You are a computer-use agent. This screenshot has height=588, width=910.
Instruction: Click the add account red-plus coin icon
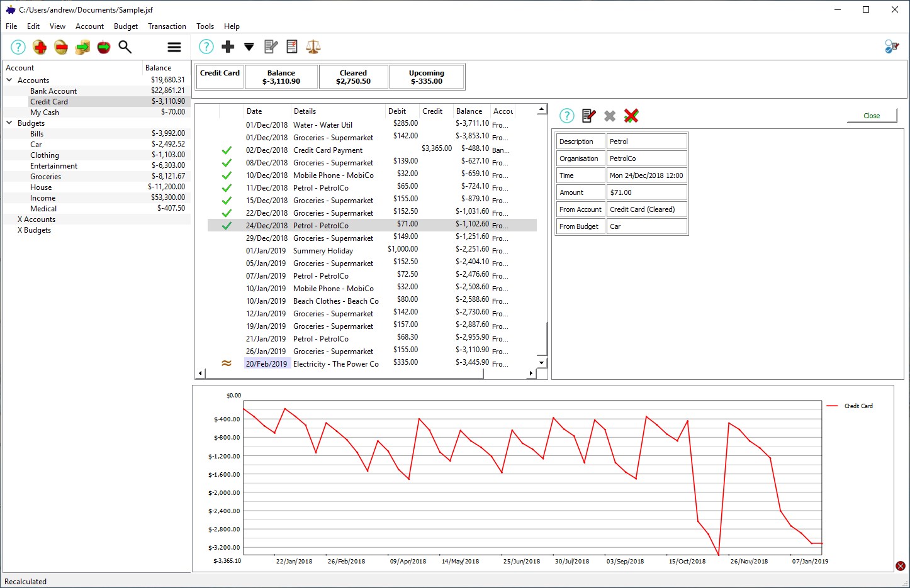click(40, 47)
